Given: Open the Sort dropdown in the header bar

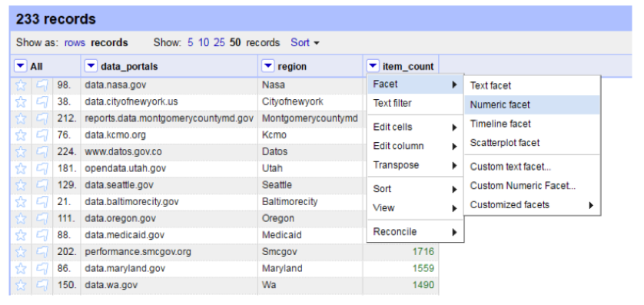Looking at the screenshot, I should [305, 43].
